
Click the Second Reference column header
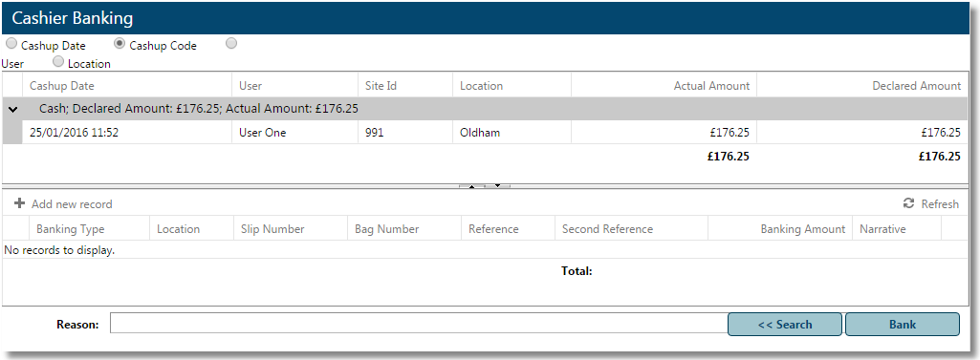tap(631, 229)
